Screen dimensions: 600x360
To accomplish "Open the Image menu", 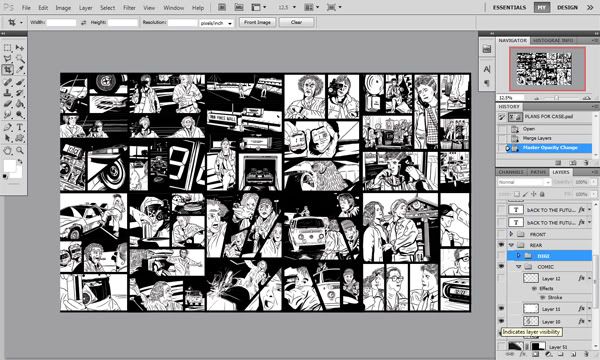I will tap(63, 8).
